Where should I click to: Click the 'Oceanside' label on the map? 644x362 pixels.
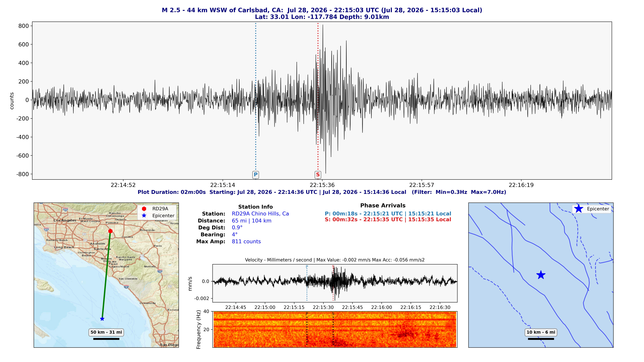pos(147,303)
